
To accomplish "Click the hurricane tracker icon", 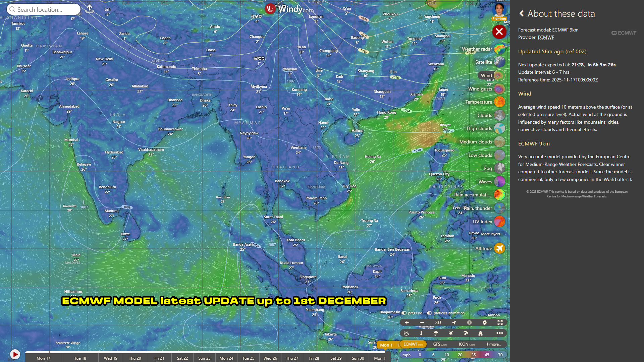I will pos(485,322).
